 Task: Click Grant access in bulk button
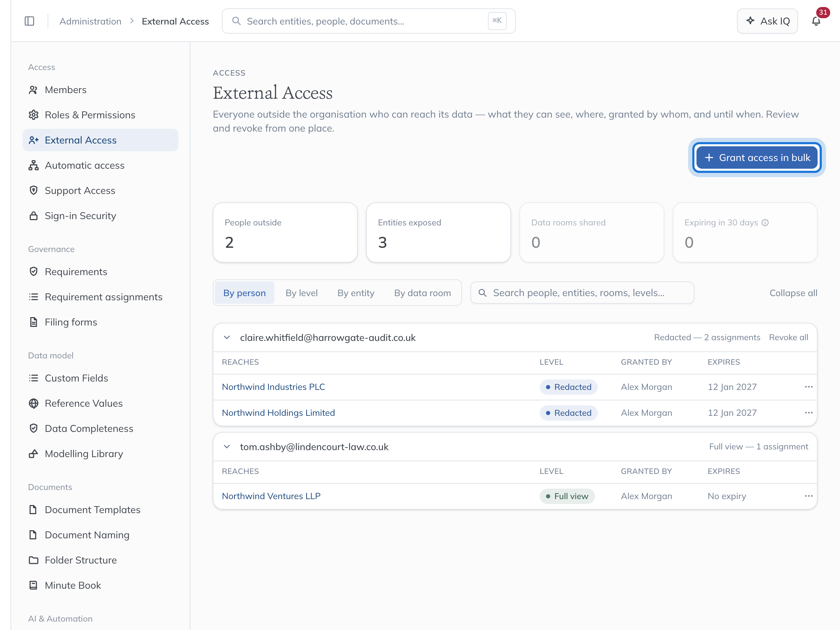point(757,158)
